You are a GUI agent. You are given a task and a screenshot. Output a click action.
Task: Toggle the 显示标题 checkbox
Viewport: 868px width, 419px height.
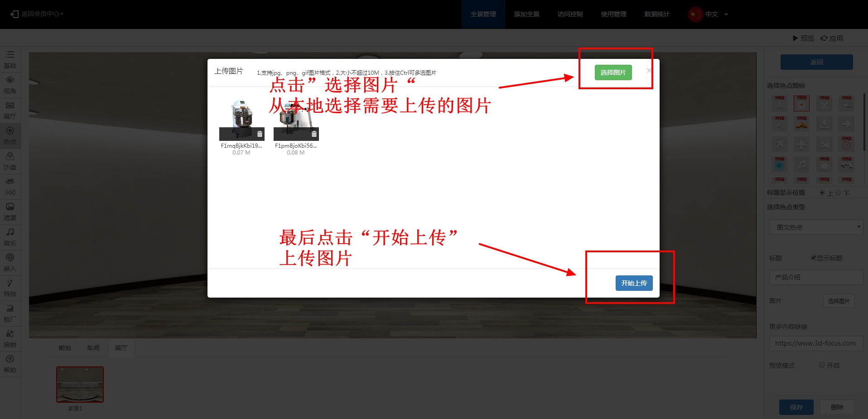point(814,258)
